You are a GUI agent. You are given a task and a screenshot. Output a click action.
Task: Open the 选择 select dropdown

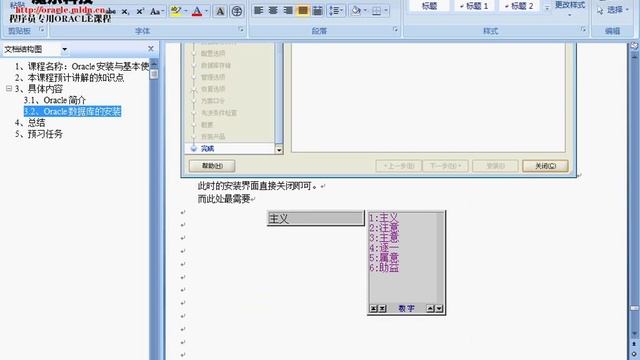612,10
